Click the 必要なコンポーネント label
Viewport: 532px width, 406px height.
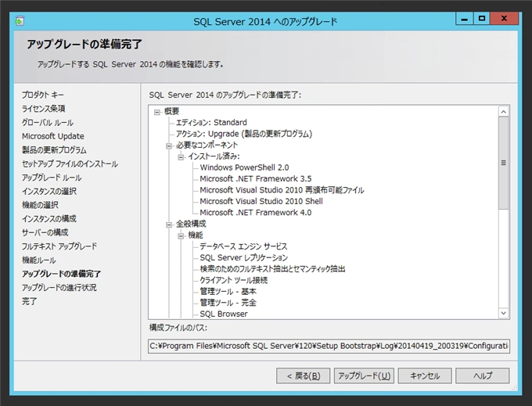pyautogui.click(x=207, y=146)
